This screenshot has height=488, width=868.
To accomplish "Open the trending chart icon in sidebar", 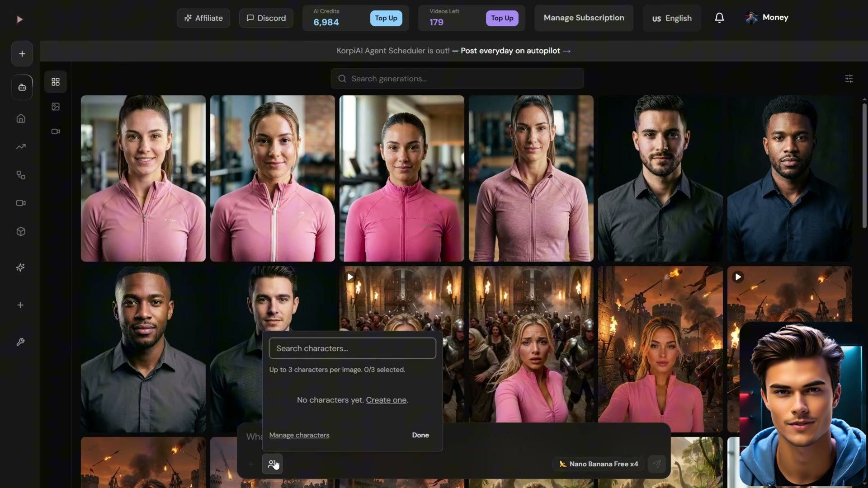I will pyautogui.click(x=21, y=146).
